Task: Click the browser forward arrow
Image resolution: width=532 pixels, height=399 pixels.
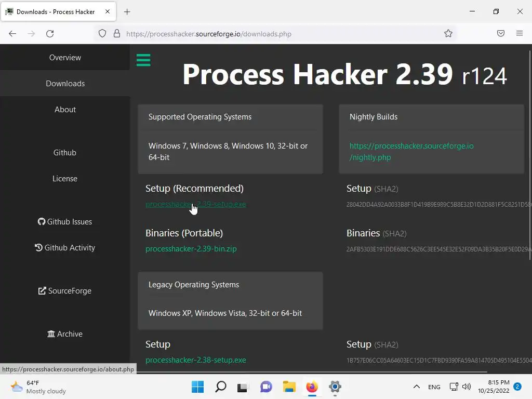Action: (x=31, y=34)
